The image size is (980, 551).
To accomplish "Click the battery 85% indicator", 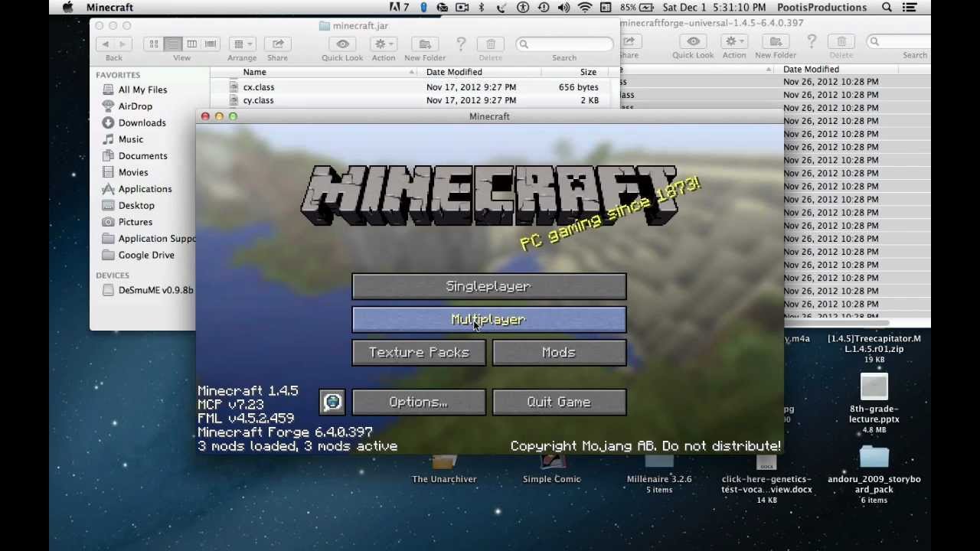I will click(637, 8).
